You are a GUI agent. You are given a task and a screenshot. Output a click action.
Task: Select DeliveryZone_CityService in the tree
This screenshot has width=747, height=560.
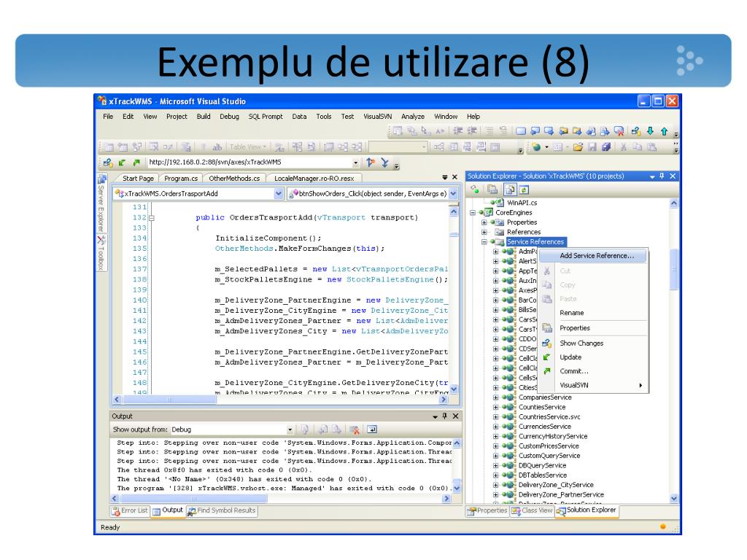pos(555,485)
